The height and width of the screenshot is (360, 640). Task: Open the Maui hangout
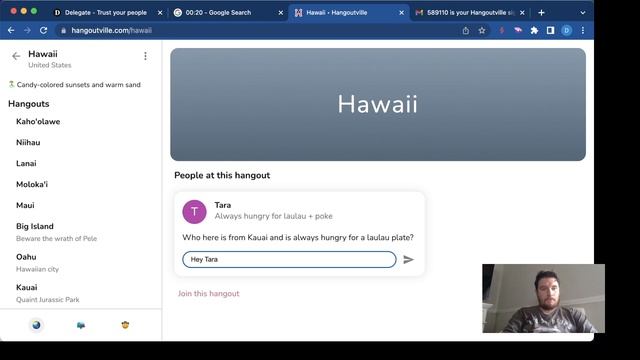pyautogui.click(x=25, y=205)
